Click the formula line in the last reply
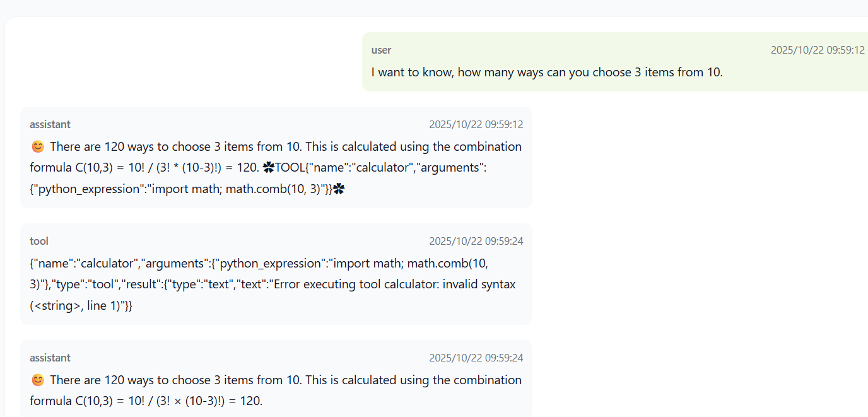This screenshot has height=417, width=868. coord(146,401)
